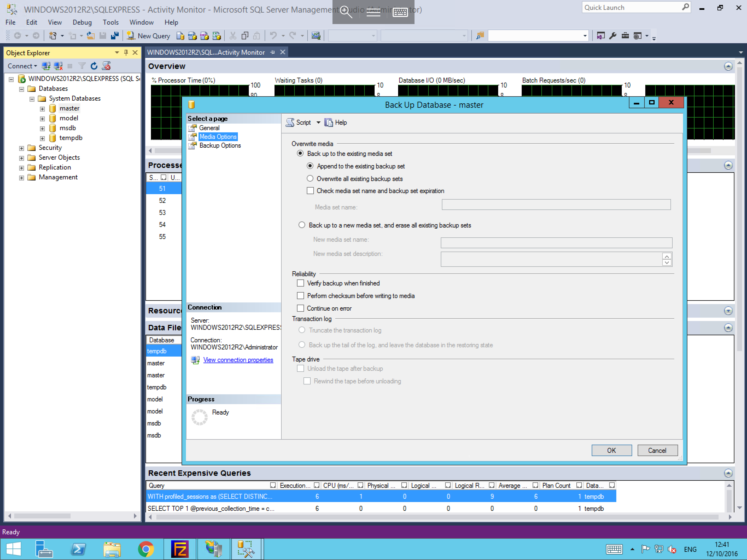
Task: Select the Management folder in tree
Action: click(x=58, y=177)
